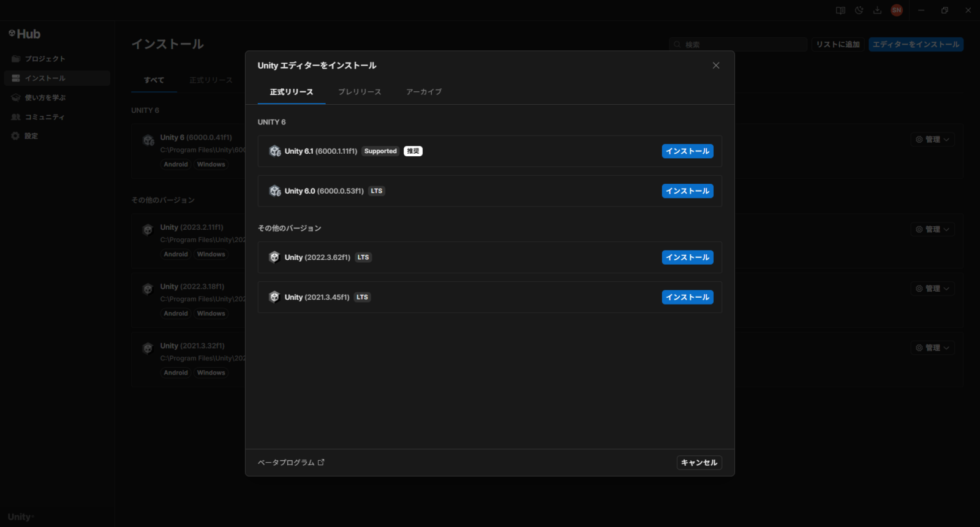Click the 検索 search field
This screenshot has width=980, height=527.
point(738,45)
